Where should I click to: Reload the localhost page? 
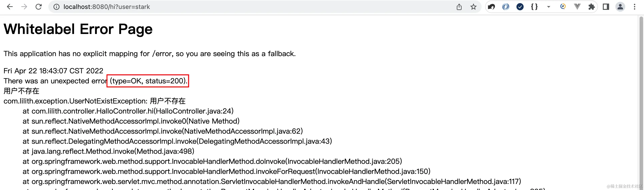[38, 7]
